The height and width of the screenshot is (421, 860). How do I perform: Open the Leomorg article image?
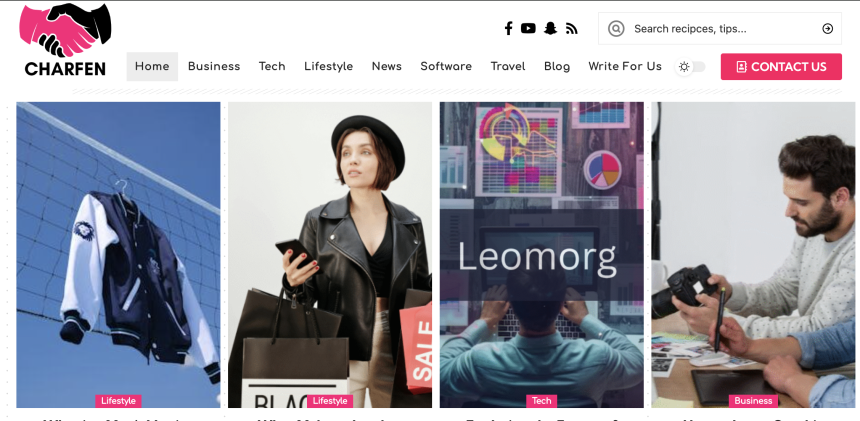pos(541,255)
